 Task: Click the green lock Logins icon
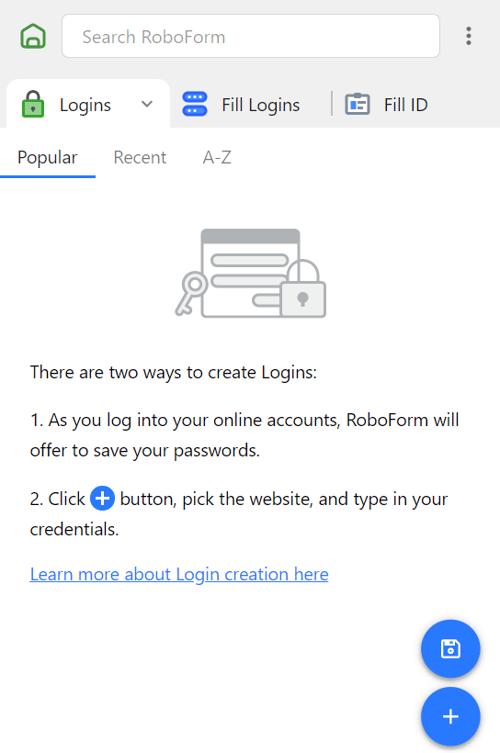[x=33, y=104]
